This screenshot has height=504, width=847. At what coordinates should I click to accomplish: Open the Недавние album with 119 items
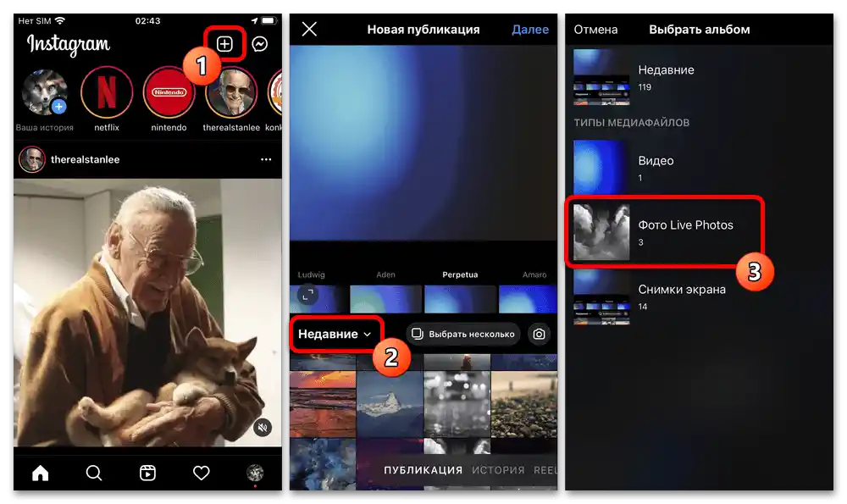(x=700, y=77)
